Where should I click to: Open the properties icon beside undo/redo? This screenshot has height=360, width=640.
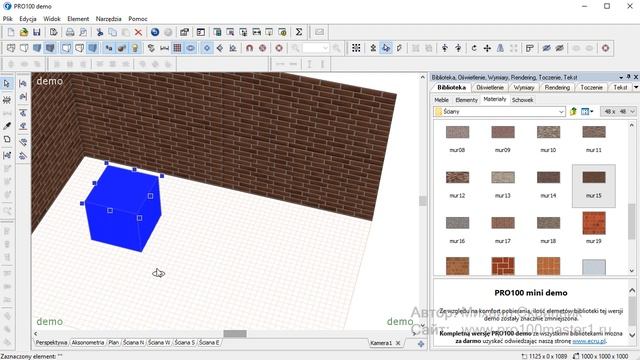184,32
